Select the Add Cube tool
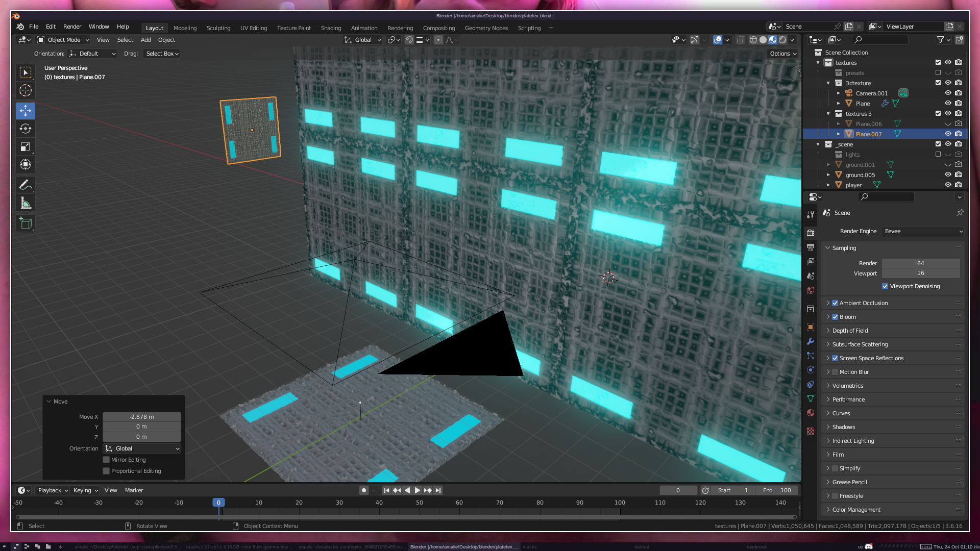 (26, 223)
